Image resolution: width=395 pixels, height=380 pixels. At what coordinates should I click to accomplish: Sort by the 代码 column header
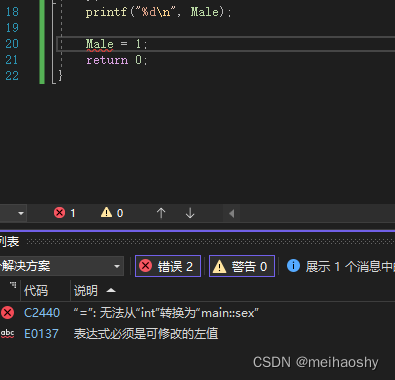click(x=36, y=291)
